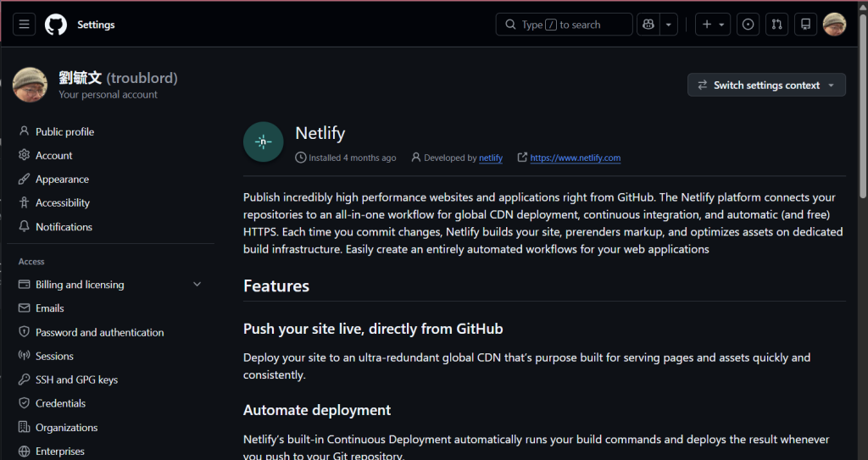Go to GitHub home via Octocat logo
Image resolution: width=868 pixels, height=460 pixels.
pos(56,25)
